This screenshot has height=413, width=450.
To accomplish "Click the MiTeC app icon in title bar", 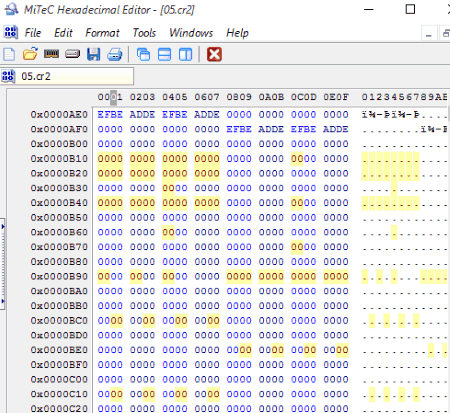I will pyautogui.click(x=11, y=9).
